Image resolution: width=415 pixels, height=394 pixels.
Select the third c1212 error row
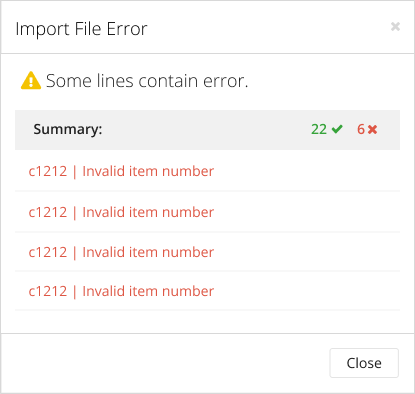click(x=207, y=252)
